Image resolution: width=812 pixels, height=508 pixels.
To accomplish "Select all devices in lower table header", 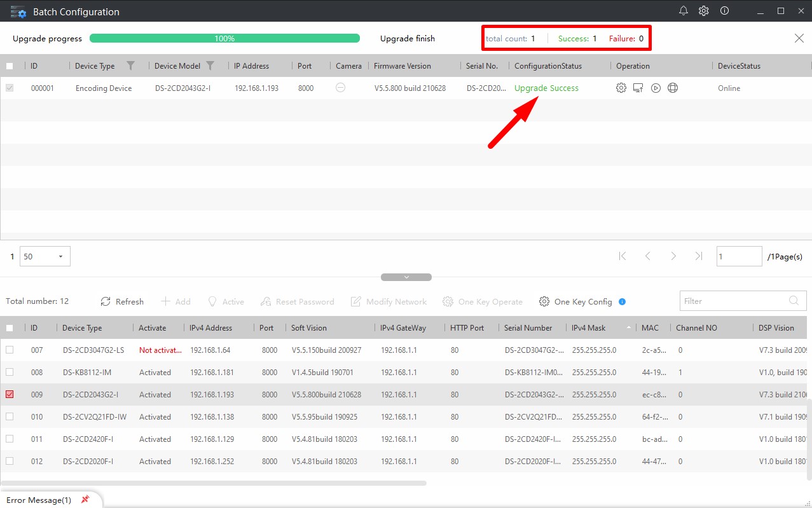I will coord(10,328).
